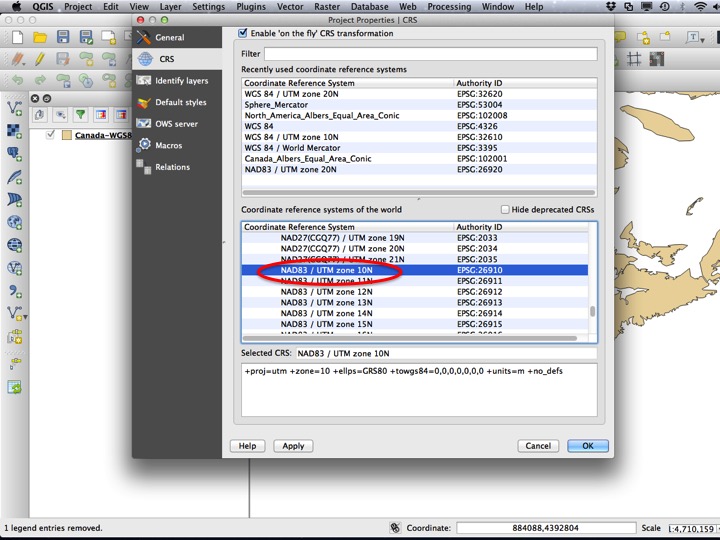This screenshot has height=540, width=720.
Task: Toggle 'on the fly' CRS transformation checkbox
Action: (242, 33)
